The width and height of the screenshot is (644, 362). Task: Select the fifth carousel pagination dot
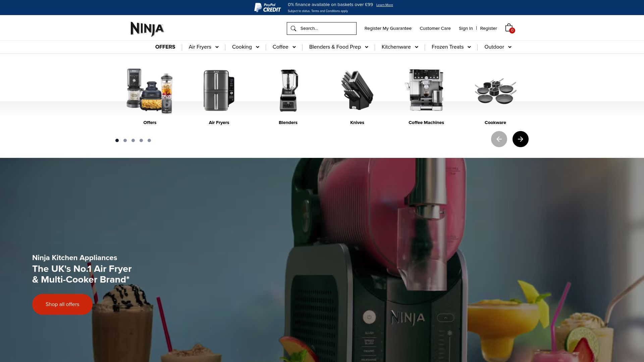coord(149,140)
